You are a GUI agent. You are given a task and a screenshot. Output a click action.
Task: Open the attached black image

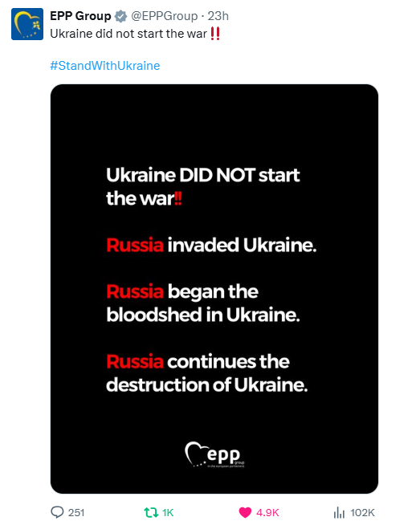(214, 289)
